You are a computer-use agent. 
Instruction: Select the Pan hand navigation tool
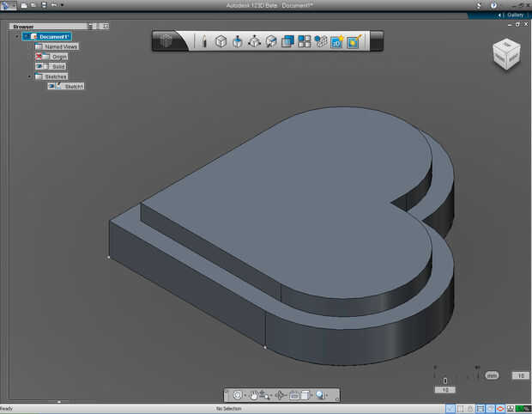tap(255, 395)
